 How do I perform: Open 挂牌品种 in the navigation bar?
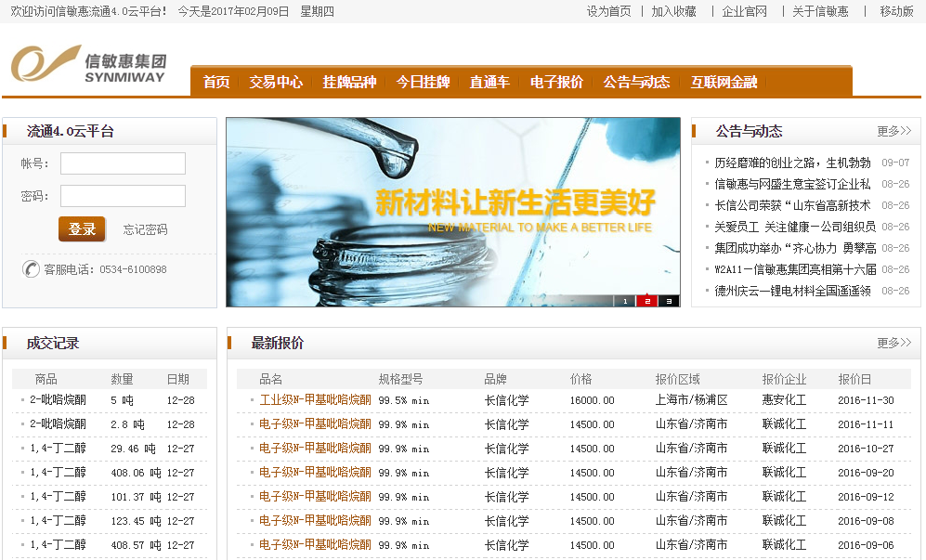[349, 82]
